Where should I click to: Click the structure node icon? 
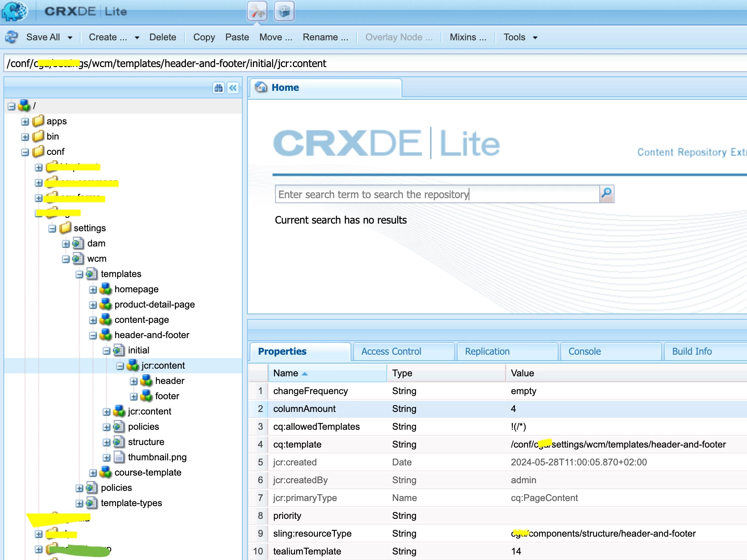(119, 442)
